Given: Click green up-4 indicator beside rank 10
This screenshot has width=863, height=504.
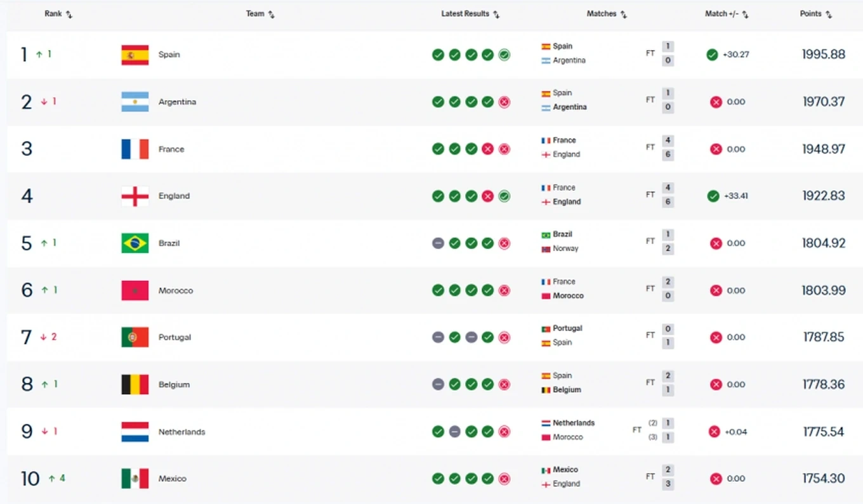Looking at the screenshot, I should click(56, 479).
